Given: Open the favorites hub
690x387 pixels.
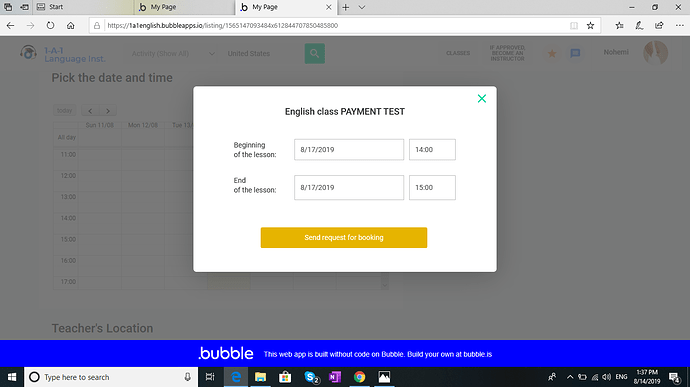Looking at the screenshot, I should coord(619,26).
